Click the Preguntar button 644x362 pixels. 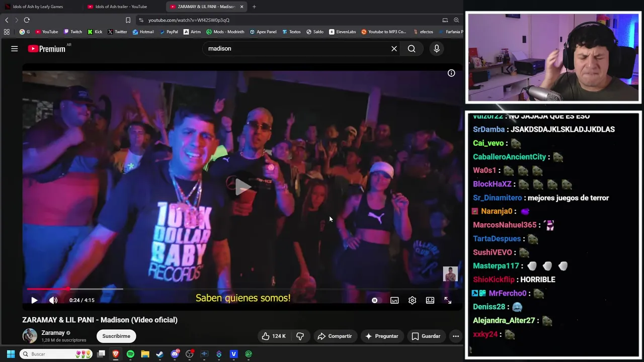tap(381, 336)
